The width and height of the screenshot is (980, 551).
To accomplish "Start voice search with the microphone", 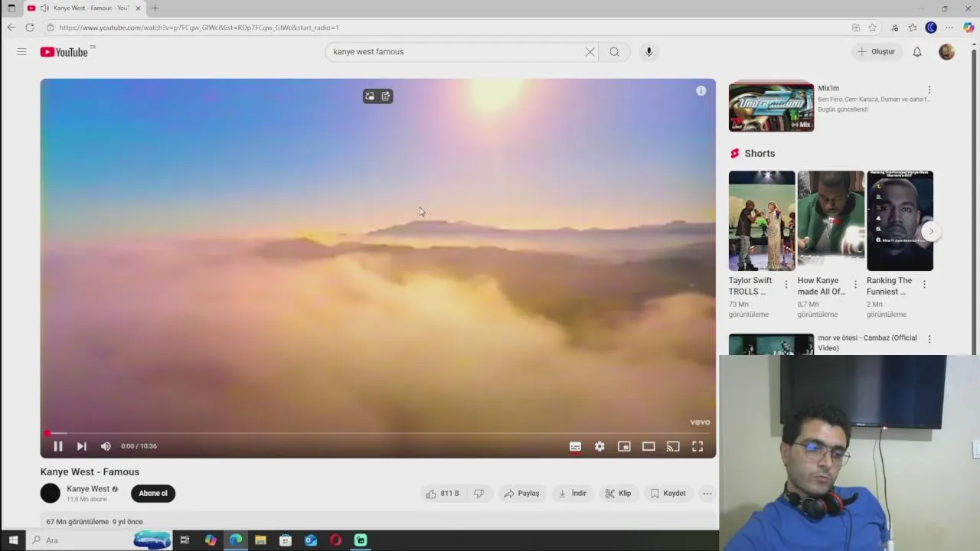I will pos(648,52).
